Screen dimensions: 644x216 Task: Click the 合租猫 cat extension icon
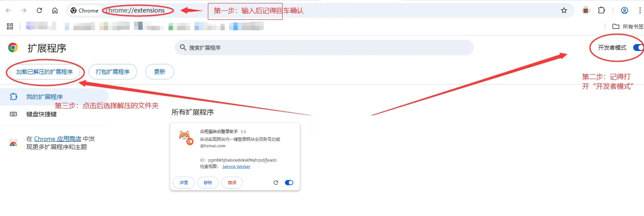[x=186, y=137]
